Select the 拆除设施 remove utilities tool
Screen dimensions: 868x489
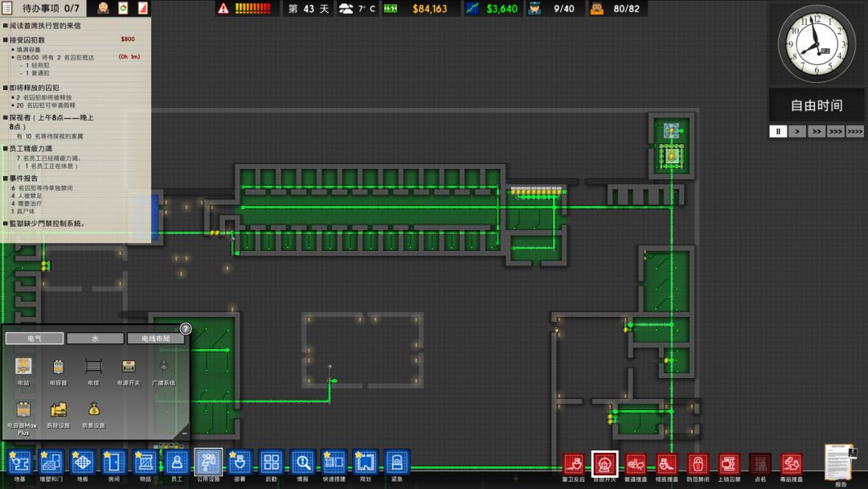click(58, 414)
